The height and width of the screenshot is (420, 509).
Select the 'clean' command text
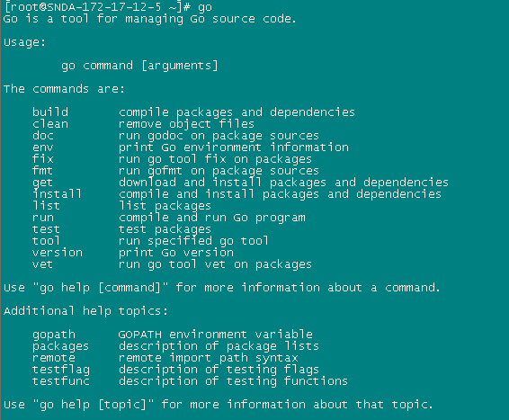click(50, 124)
